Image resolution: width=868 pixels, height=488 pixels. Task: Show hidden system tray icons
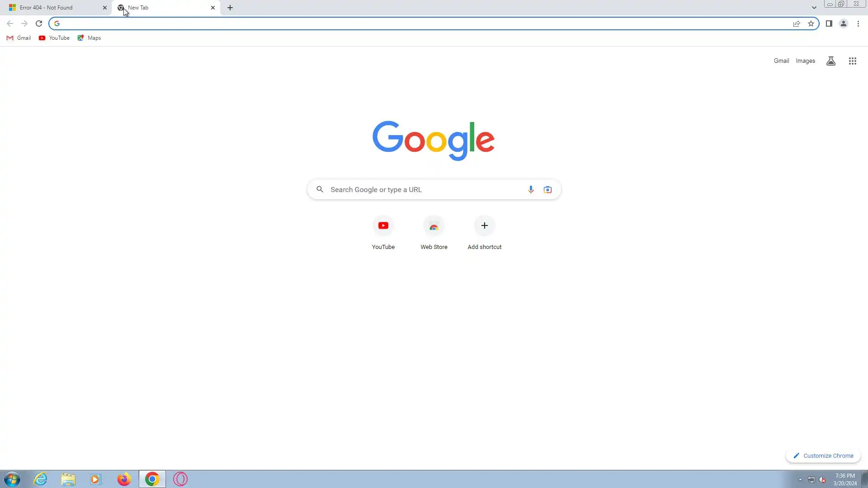click(800, 479)
